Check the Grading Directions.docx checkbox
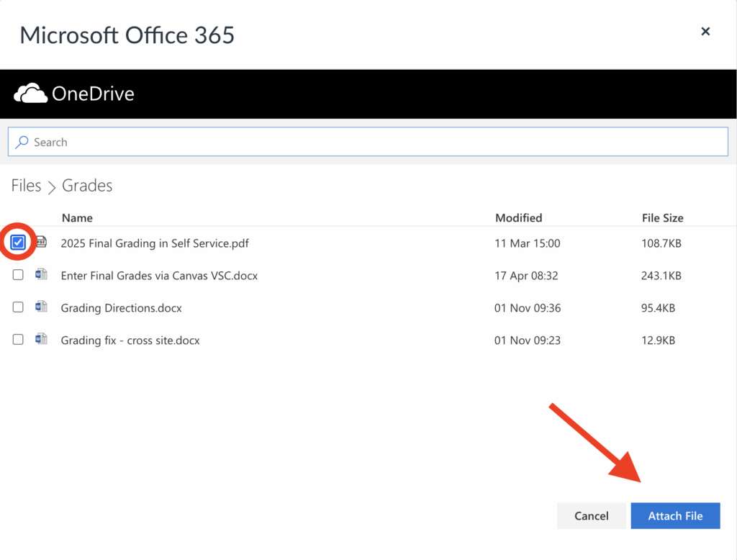This screenshot has height=560, width=737. 17,307
